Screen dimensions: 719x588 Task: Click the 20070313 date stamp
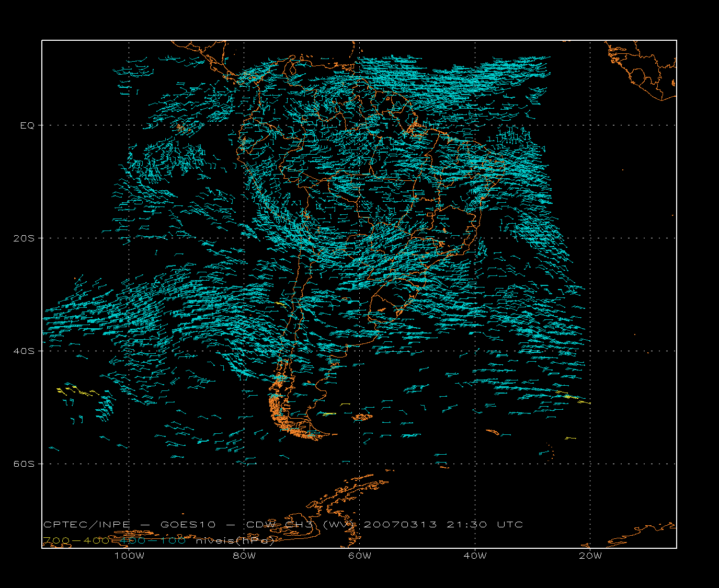coord(400,525)
